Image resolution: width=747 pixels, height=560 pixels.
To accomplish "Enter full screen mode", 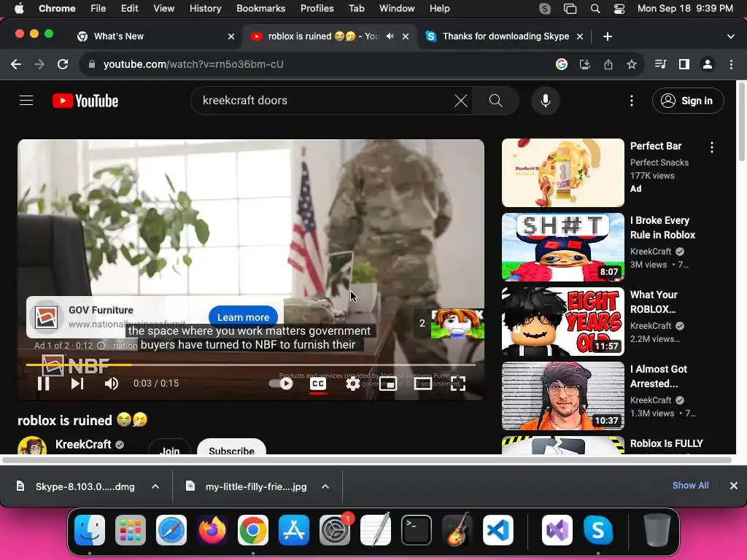I will click(458, 384).
